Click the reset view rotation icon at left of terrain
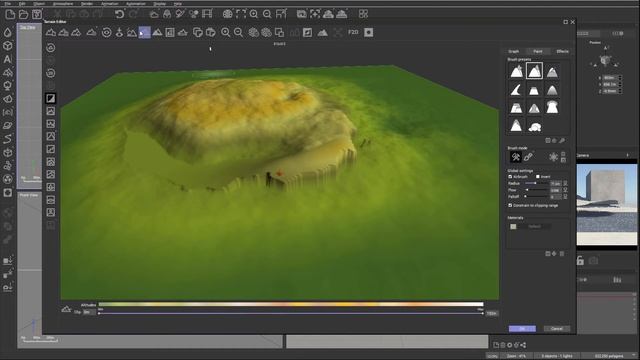640x360 pixels. point(51,48)
